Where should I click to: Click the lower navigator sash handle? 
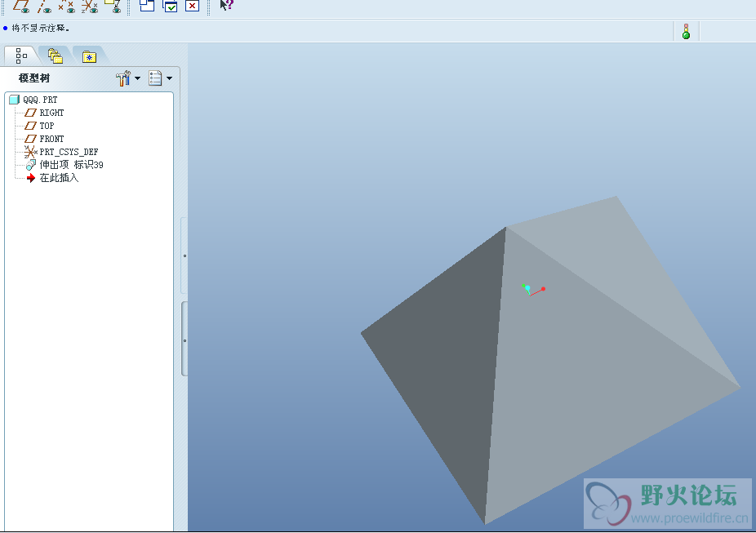coord(185,340)
